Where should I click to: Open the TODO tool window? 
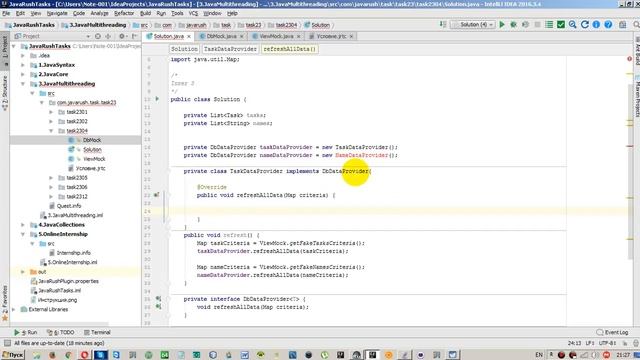click(60, 332)
